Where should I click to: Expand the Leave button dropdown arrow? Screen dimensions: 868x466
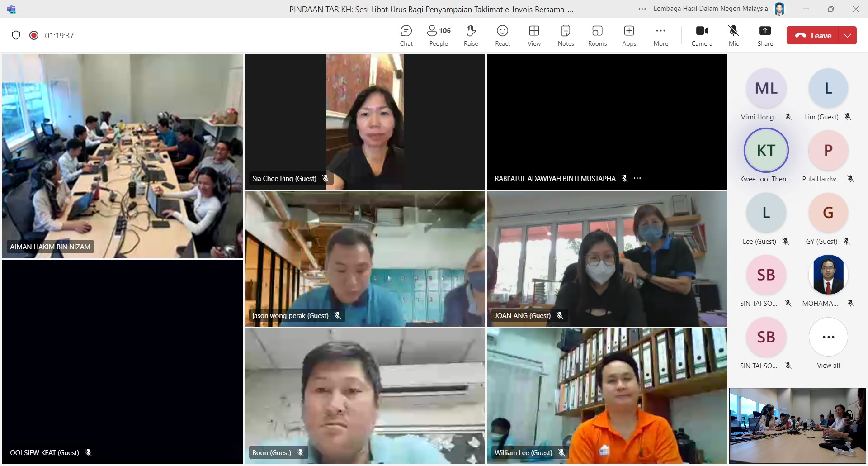coord(848,35)
